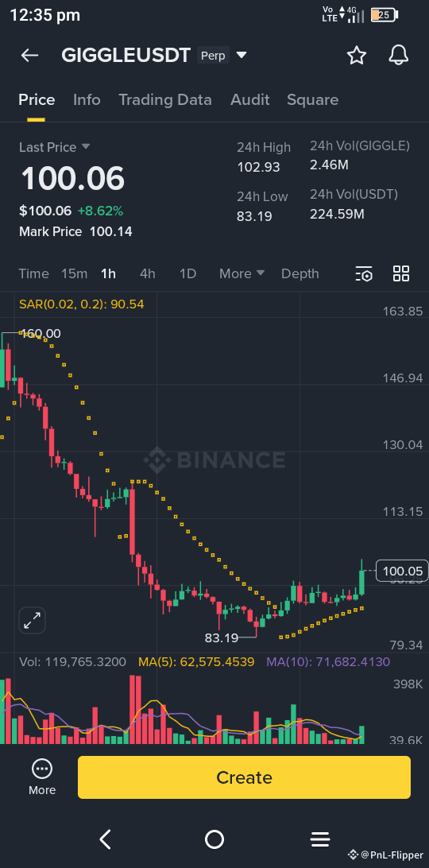Tap the 24h Low value 83.19

click(255, 216)
